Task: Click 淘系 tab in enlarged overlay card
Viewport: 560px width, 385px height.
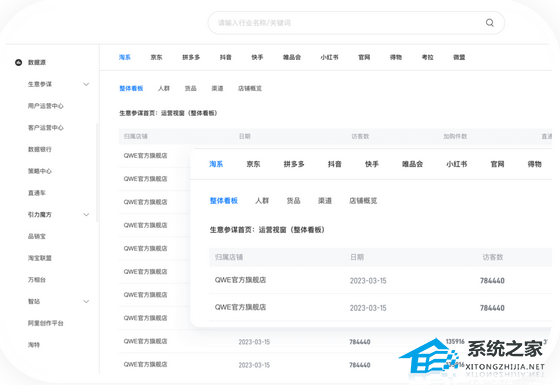Action: pos(216,164)
